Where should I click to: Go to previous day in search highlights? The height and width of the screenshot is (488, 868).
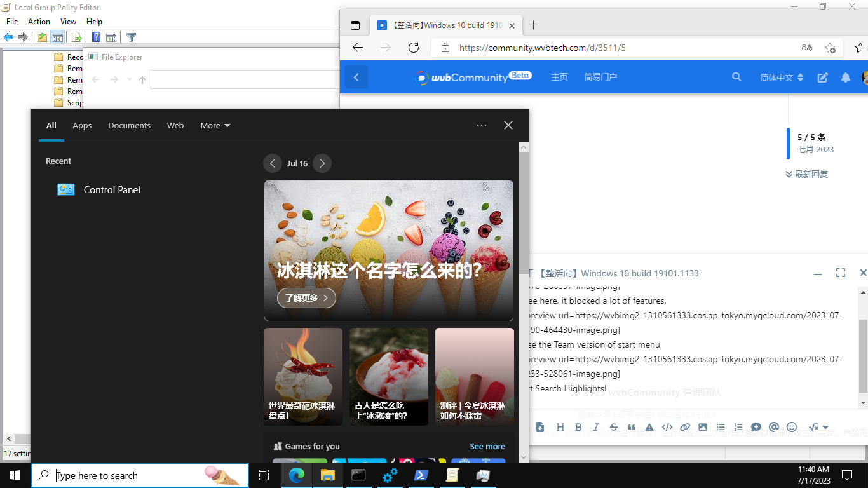(x=272, y=163)
